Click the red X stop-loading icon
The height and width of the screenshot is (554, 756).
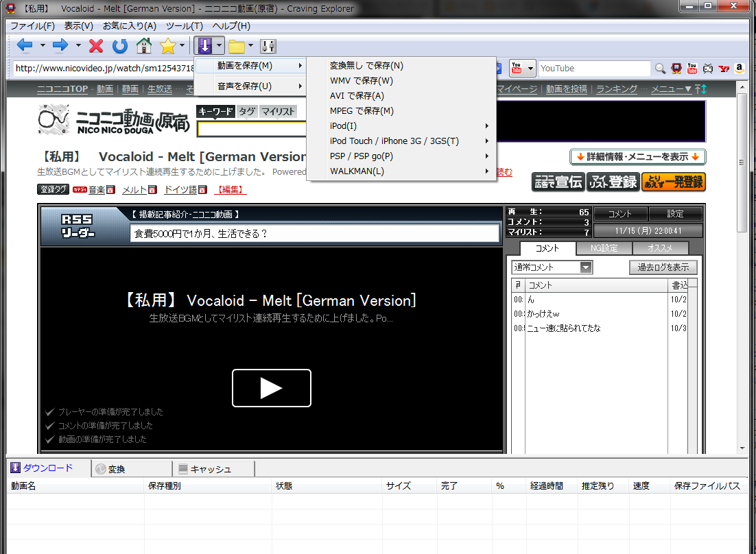click(96, 46)
